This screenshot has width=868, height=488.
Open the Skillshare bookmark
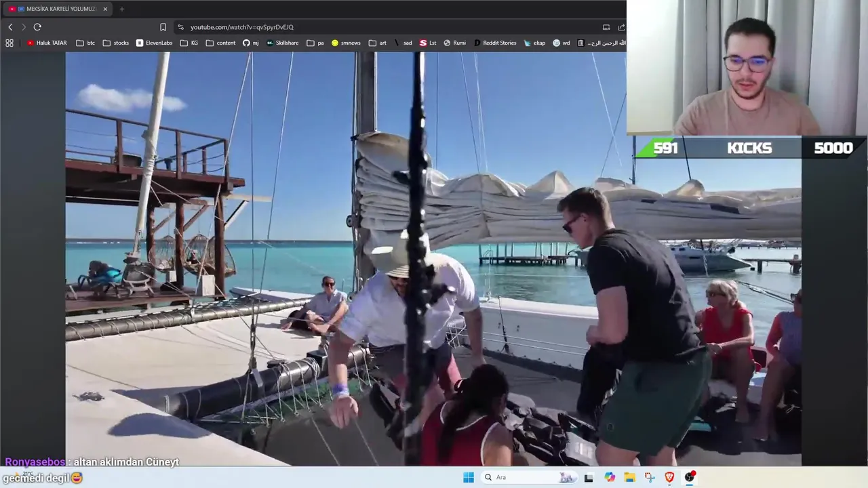pos(283,43)
